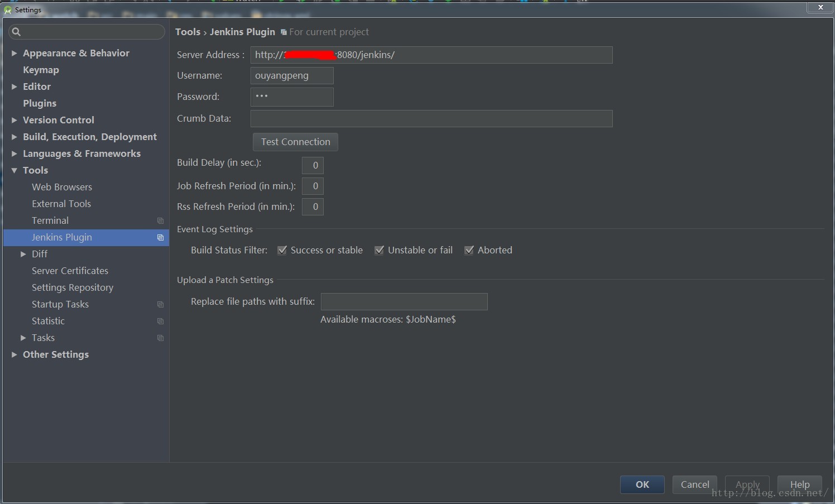Viewport: 835px width, 504px height.
Task: Confirm settings with OK button
Action: 642,484
